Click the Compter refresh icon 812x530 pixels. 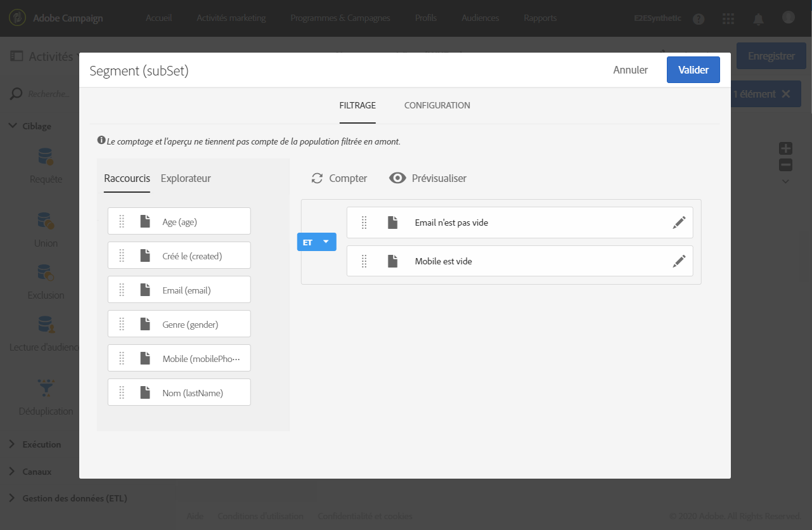point(317,178)
